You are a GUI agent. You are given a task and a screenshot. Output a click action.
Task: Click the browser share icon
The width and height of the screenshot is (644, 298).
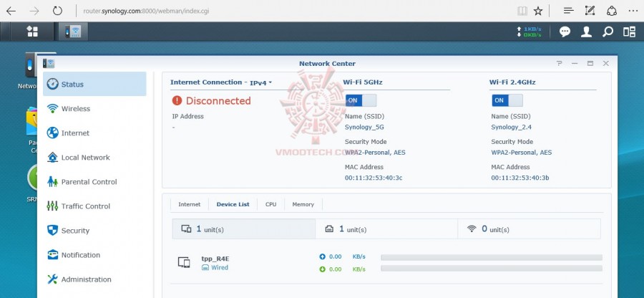[612, 11]
